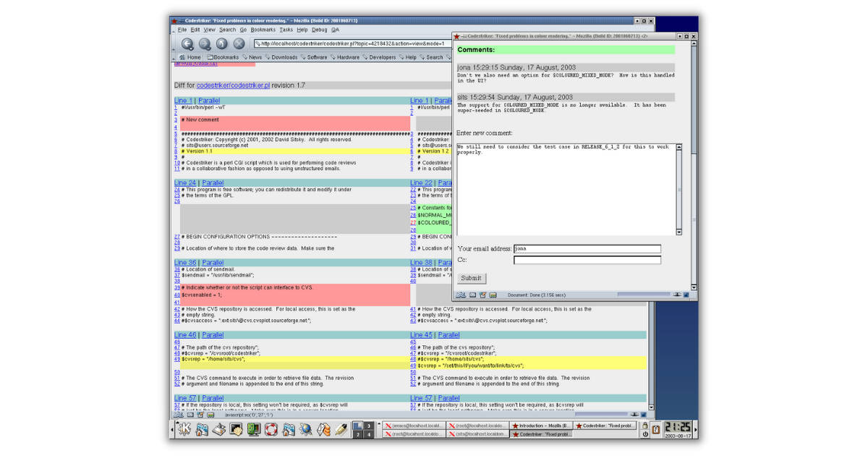Click the email address field containing jona
The height and width of the screenshot is (456, 868).
pos(587,248)
